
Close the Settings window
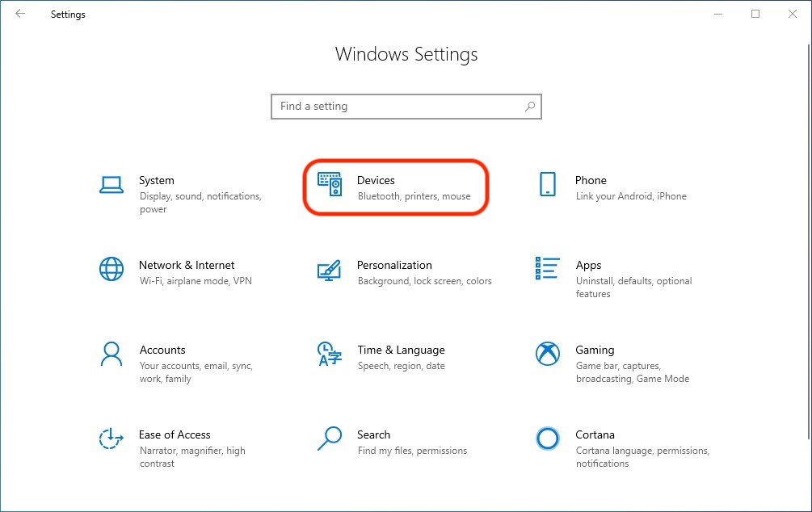click(793, 14)
